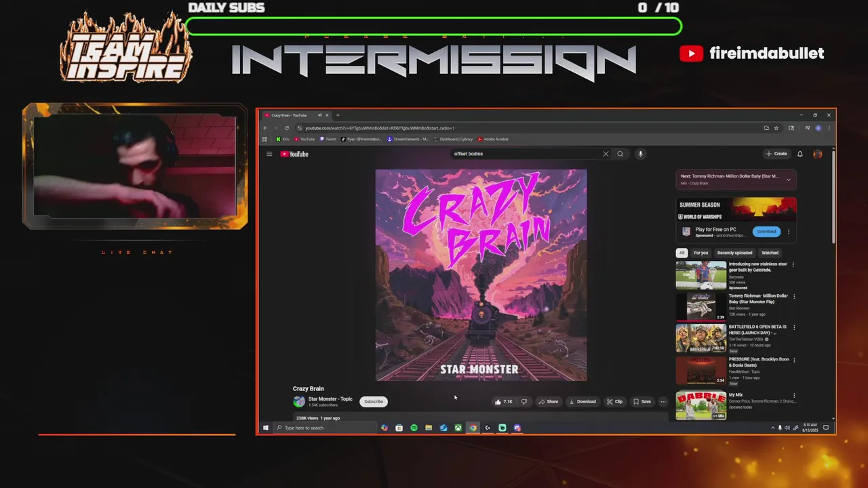Open the Chrome profile avatar in toolbar
The image size is (868, 488).
(818, 128)
